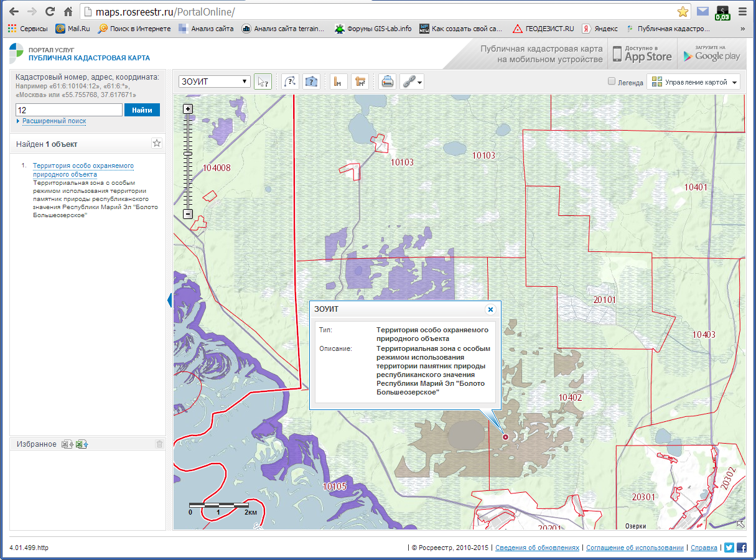Import favorites from Excel file icon
Viewport: 756px width, 560px height.
coord(67,444)
